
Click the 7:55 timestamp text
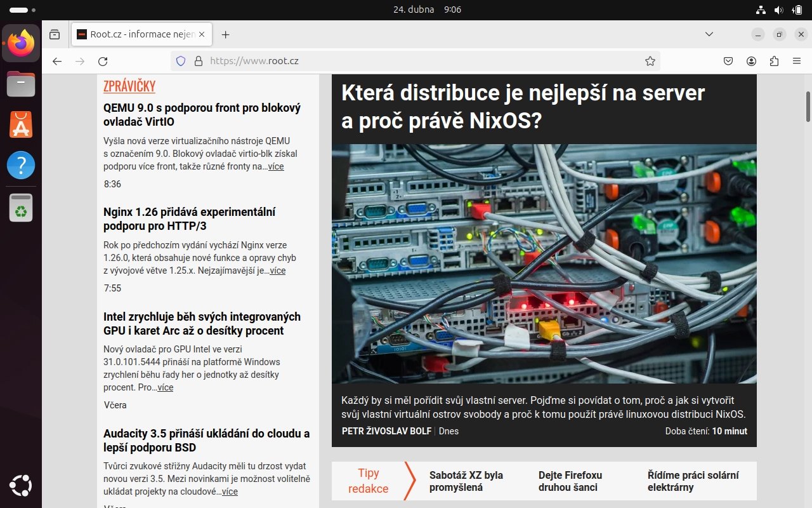coord(112,288)
